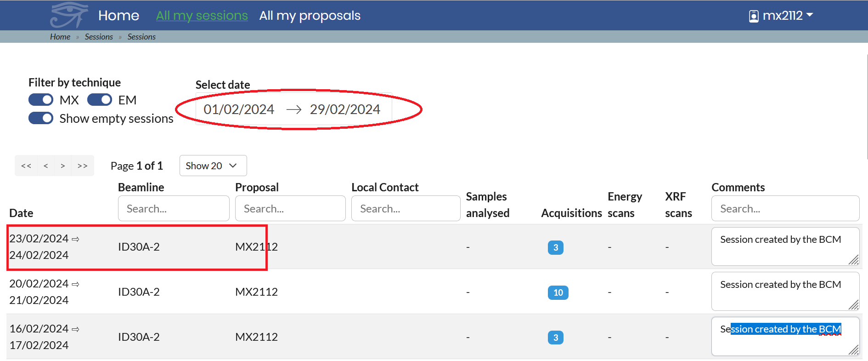Click acquisitions badge for 23/02/2024 session

555,247
